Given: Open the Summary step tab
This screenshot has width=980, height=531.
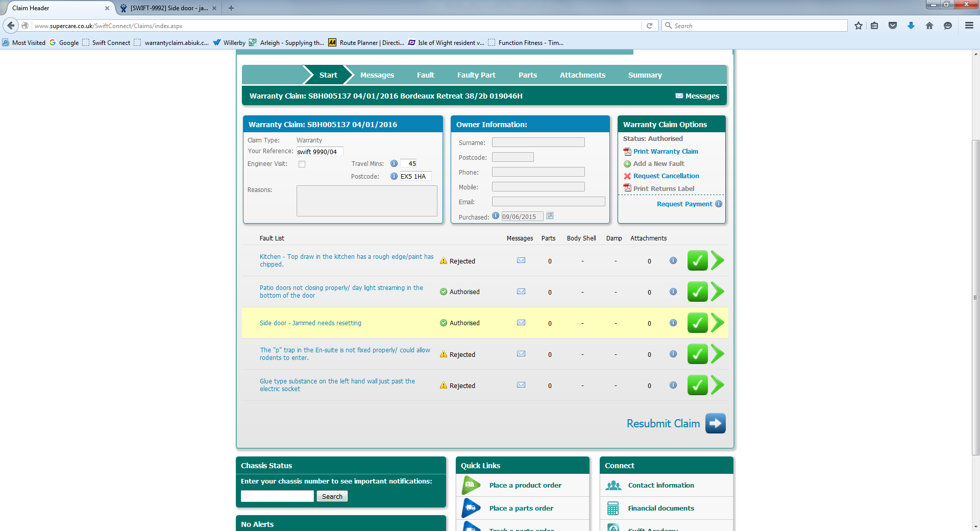Looking at the screenshot, I should [x=645, y=75].
